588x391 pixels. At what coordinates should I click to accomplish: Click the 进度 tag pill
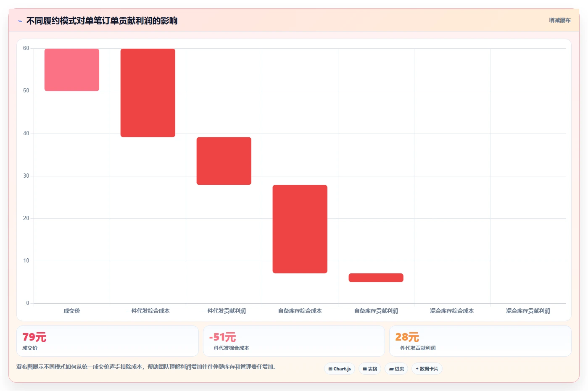(x=396, y=369)
